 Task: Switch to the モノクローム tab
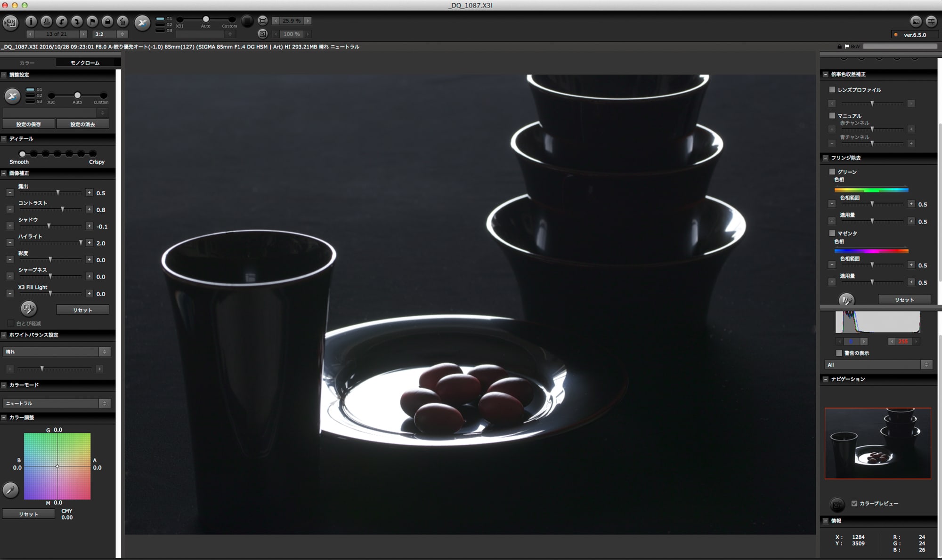(x=85, y=63)
